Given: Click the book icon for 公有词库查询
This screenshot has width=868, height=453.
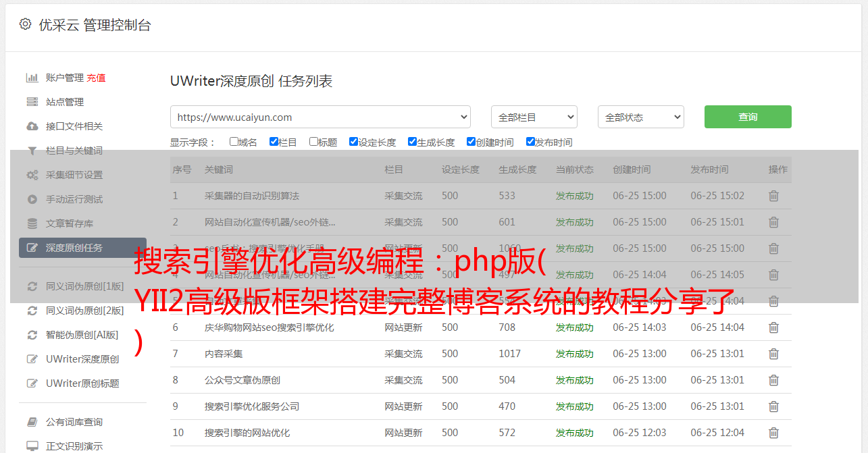Looking at the screenshot, I should pyautogui.click(x=32, y=422).
